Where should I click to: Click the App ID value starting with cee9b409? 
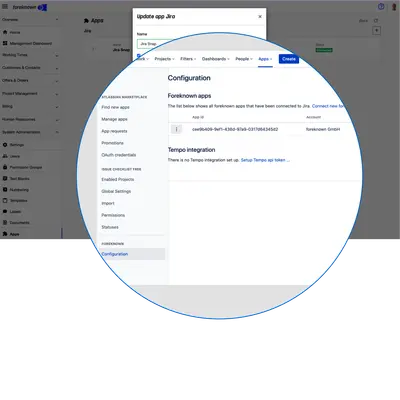point(235,129)
